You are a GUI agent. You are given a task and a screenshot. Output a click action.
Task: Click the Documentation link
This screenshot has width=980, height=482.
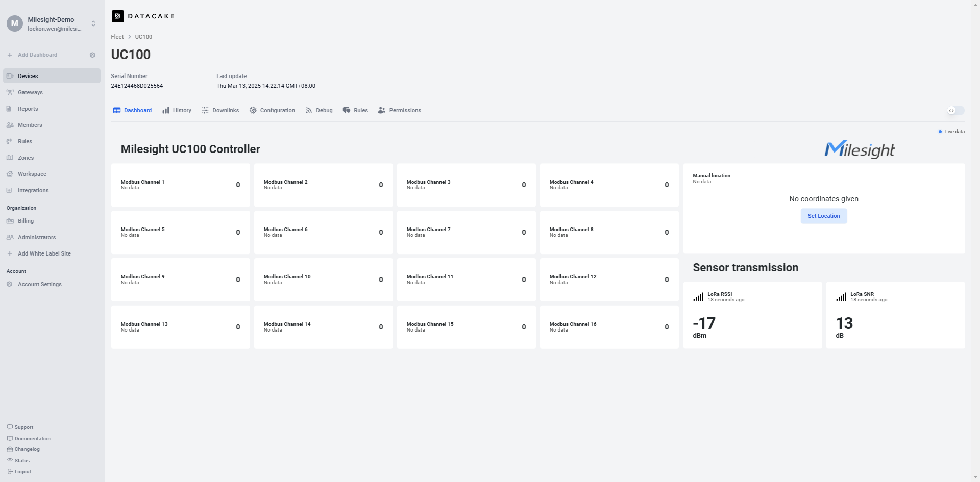point(32,439)
